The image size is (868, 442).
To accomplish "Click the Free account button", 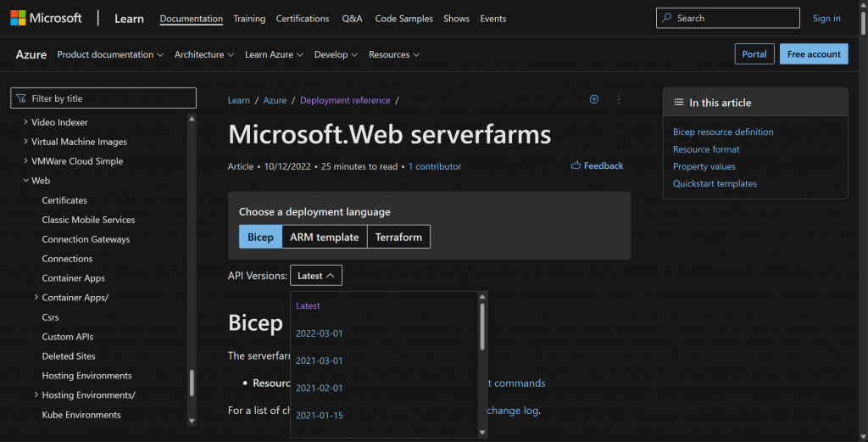I will tap(814, 53).
